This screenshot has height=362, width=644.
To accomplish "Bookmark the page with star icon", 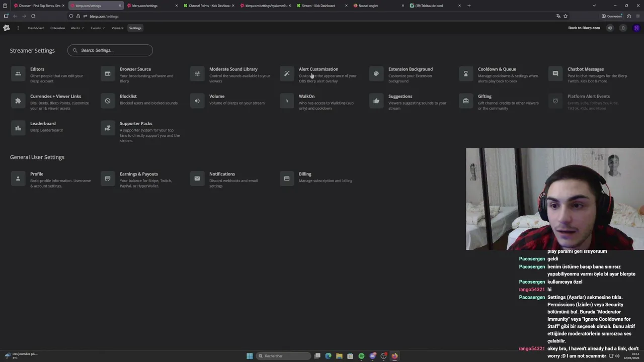I will click(x=566, y=16).
